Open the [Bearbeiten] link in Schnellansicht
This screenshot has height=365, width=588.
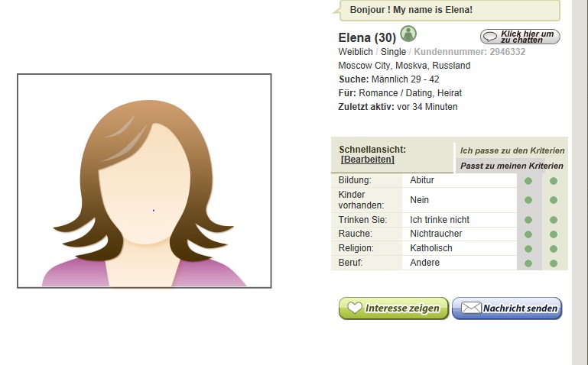point(368,160)
